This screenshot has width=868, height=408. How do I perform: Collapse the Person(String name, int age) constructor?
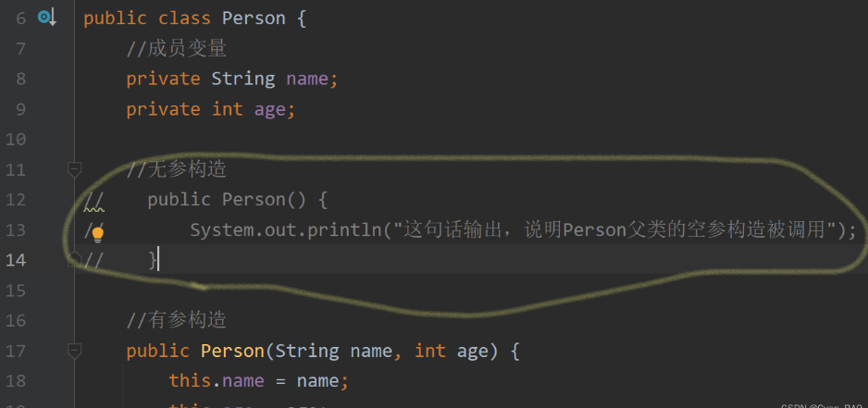pos(75,352)
